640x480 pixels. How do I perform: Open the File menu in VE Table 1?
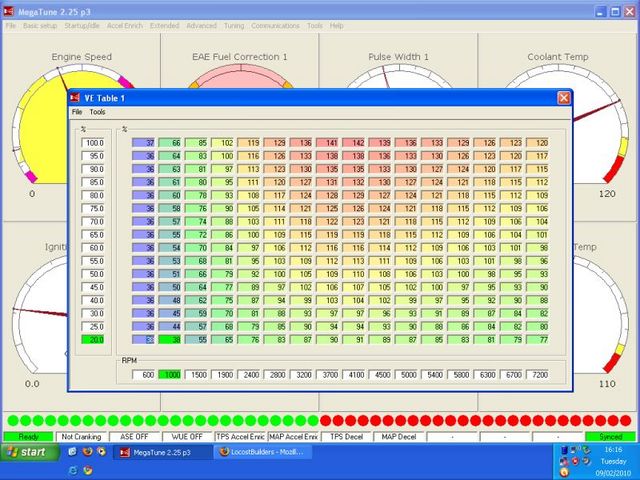pos(76,112)
